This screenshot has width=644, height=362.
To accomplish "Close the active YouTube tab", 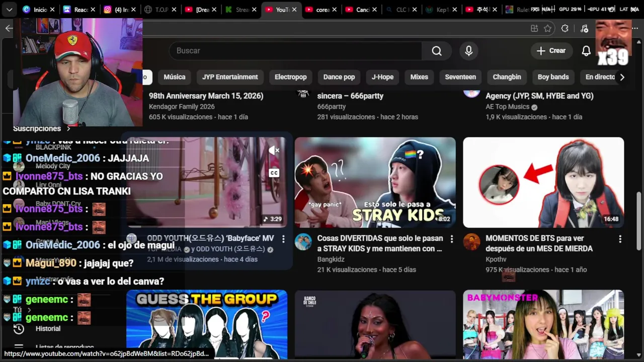I will click(294, 10).
